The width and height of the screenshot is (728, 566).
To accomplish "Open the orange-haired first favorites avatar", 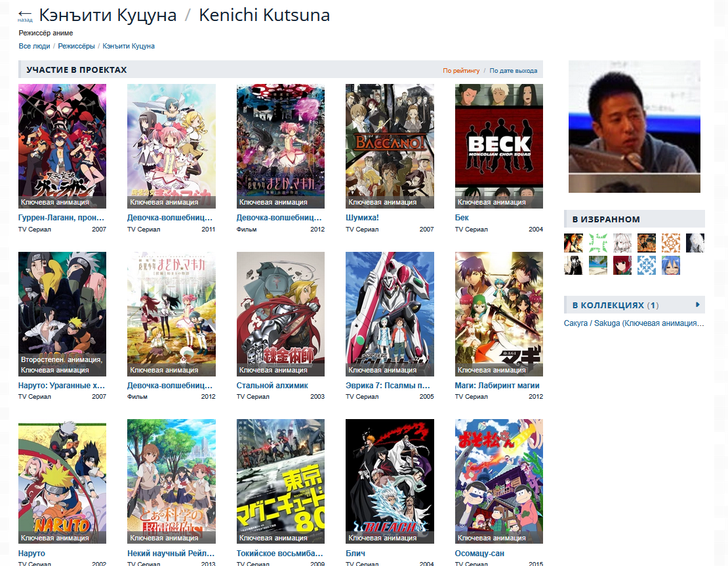I will pos(573,243).
